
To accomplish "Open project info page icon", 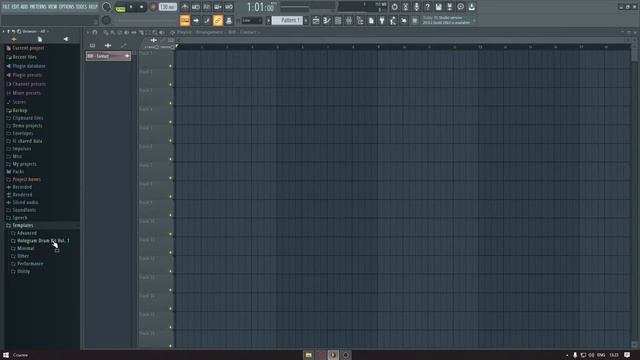I will (371, 20).
